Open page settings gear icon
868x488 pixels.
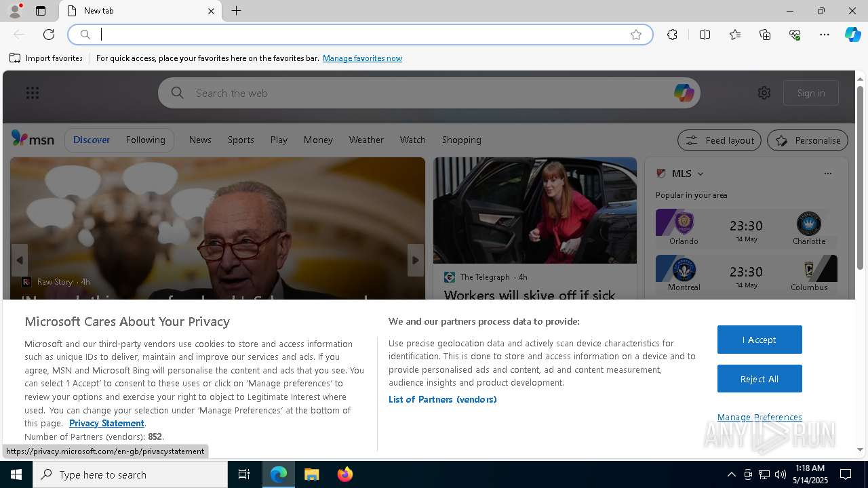pos(764,93)
